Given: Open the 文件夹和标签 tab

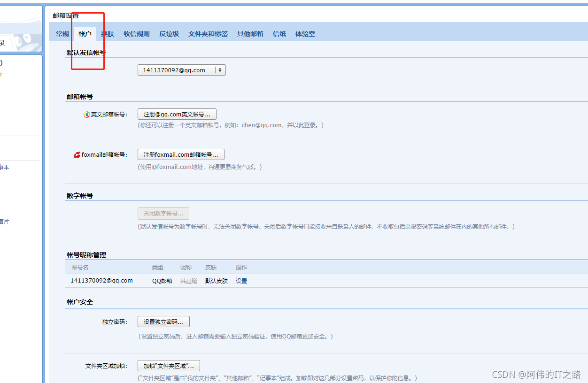Looking at the screenshot, I should point(208,34).
